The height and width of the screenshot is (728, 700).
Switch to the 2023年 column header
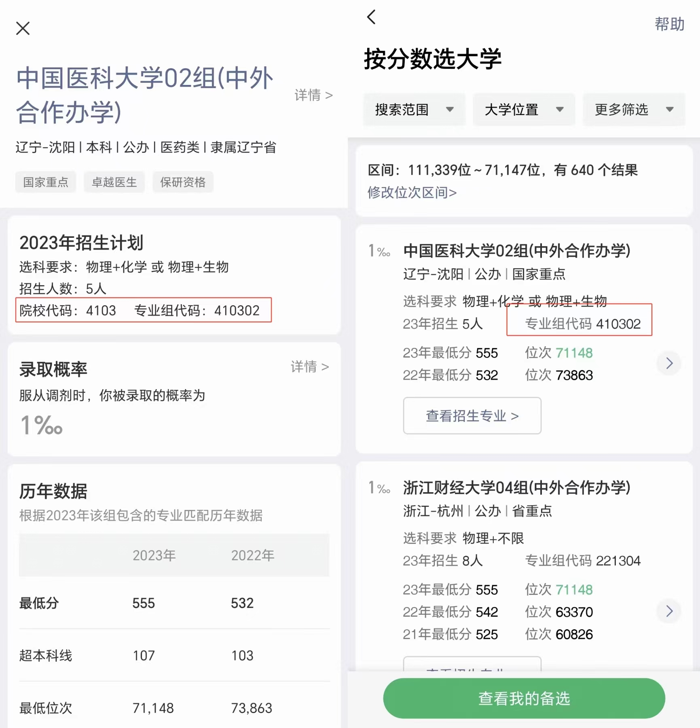click(154, 555)
